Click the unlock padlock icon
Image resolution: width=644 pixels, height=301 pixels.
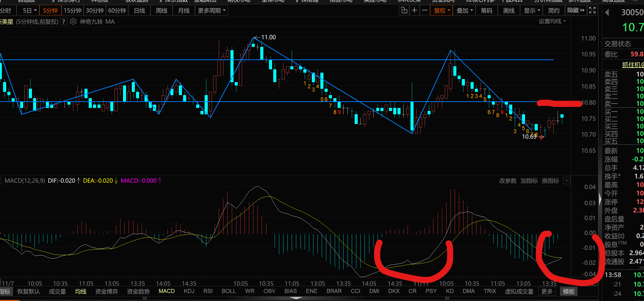click(404, 10)
